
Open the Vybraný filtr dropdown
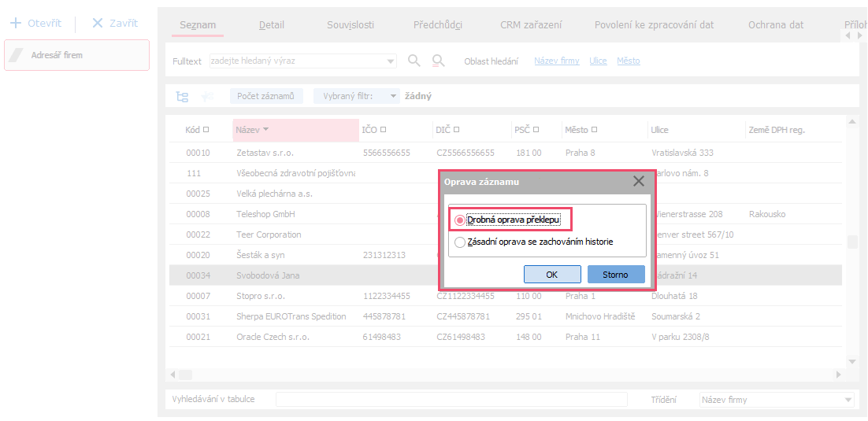coord(393,96)
